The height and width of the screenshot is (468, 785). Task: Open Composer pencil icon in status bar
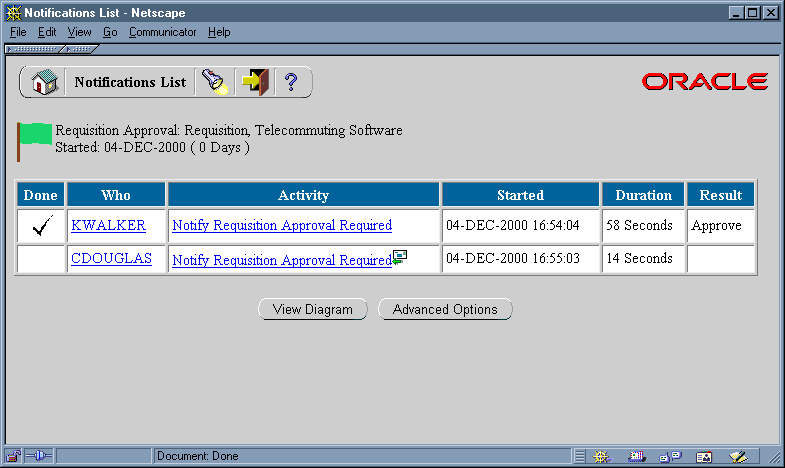click(x=739, y=456)
